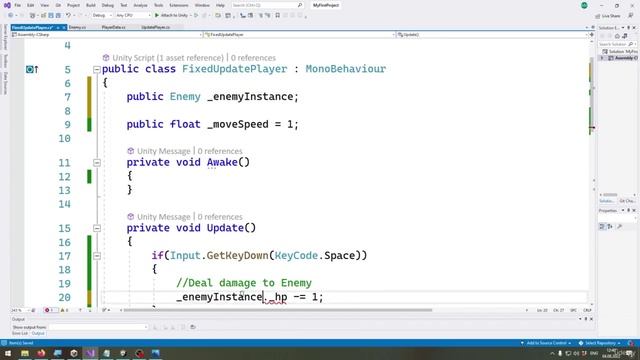
Task: Select the Solution MyFirstProject node
Action: coord(620,52)
